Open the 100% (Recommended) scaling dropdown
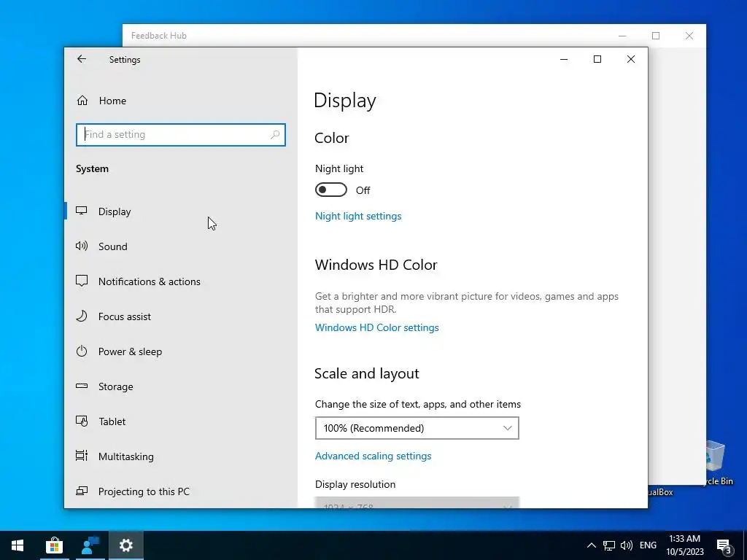Image resolution: width=747 pixels, height=560 pixels. tap(417, 428)
